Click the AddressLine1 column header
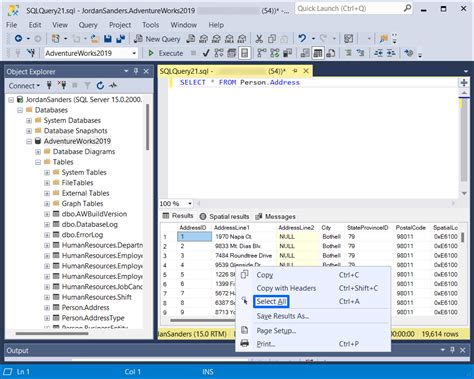 tap(244, 228)
